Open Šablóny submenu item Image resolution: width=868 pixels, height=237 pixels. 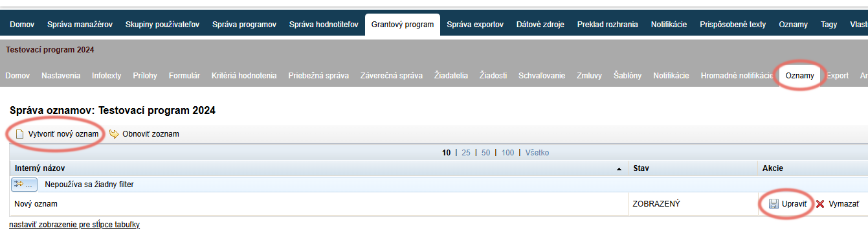click(x=627, y=76)
